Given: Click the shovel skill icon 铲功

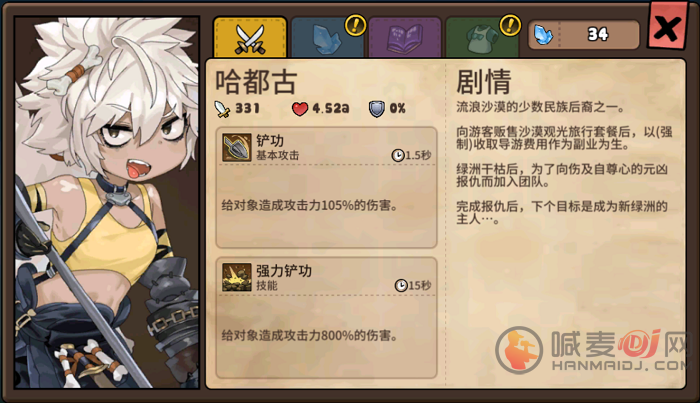Looking at the screenshot, I should (x=237, y=148).
